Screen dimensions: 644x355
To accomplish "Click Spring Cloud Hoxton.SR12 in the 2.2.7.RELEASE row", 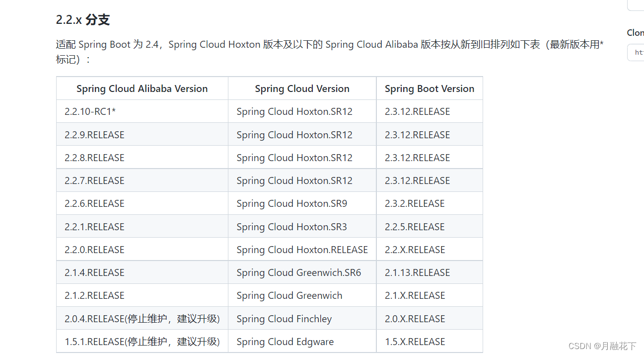I will 302,180.
